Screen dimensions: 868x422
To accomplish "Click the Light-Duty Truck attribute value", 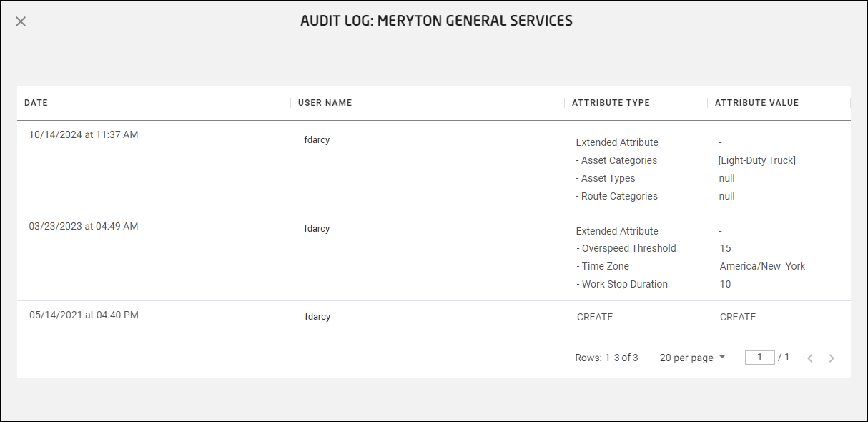I will click(757, 160).
